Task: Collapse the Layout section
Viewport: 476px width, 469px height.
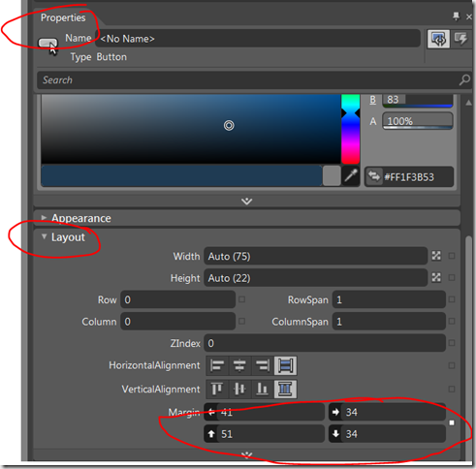Action: point(45,236)
